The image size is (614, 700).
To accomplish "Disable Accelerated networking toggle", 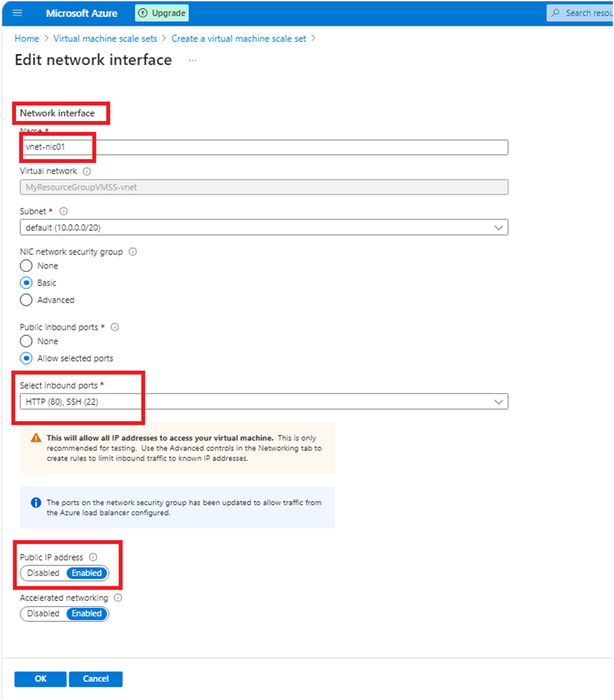I will 43,614.
